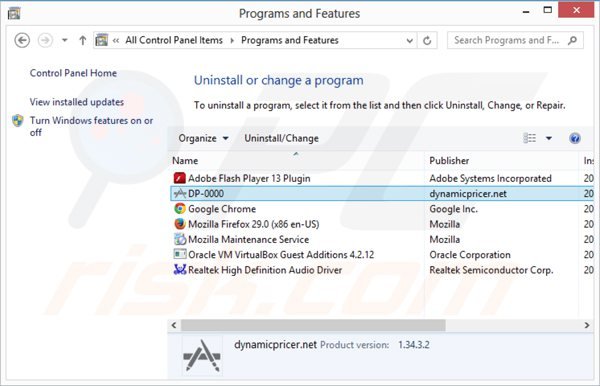Click the Oracle VirtualBox icon
The height and width of the screenshot is (386, 600).
click(x=179, y=254)
